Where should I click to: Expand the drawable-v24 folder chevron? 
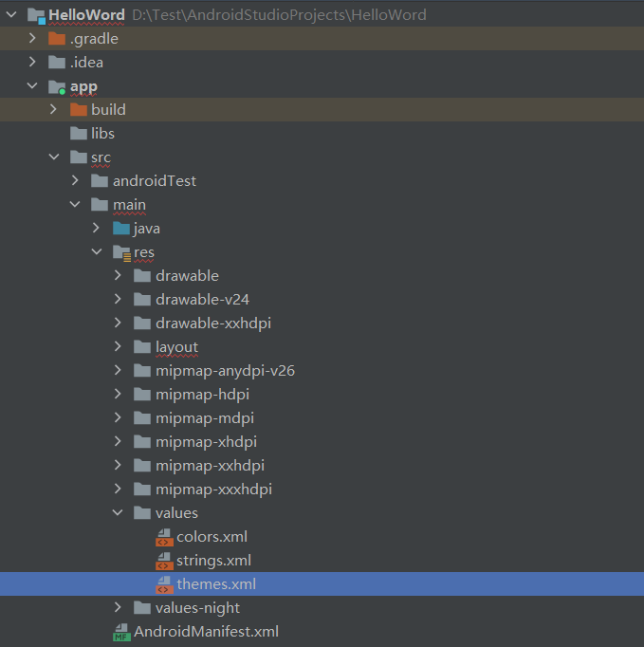tap(118, 299)
